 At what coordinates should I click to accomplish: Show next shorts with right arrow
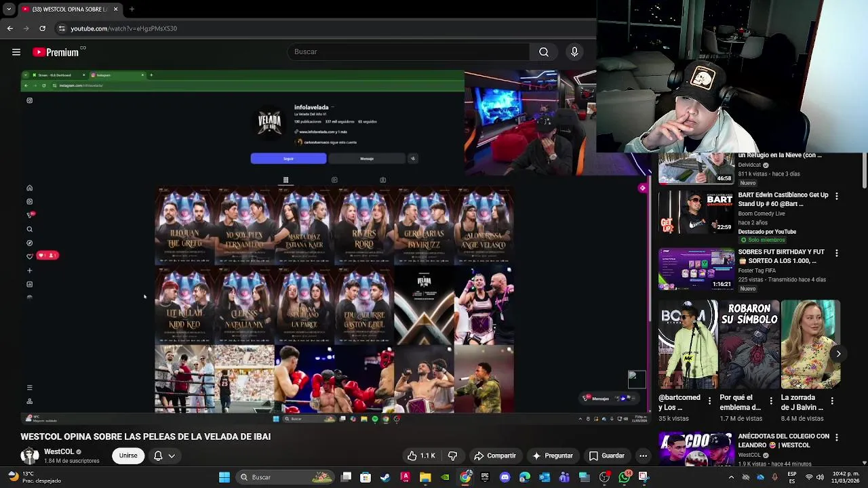[838, 354]
